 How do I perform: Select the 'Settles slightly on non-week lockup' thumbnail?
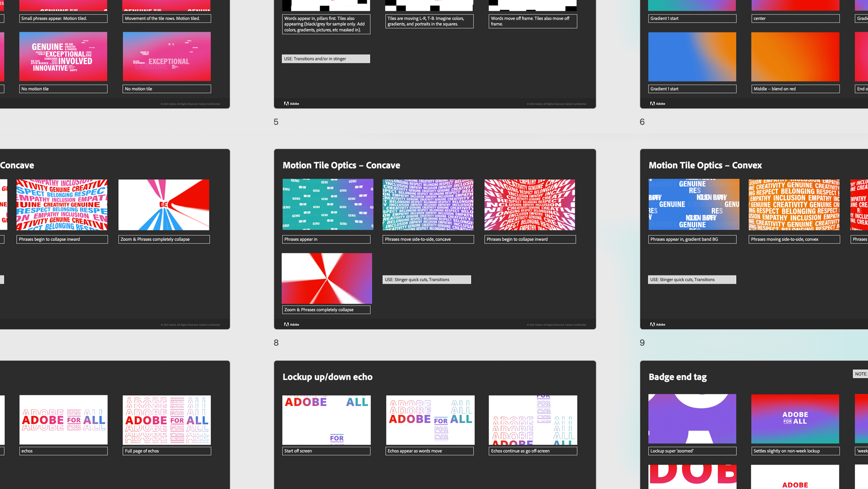click(x=795, y=419)
